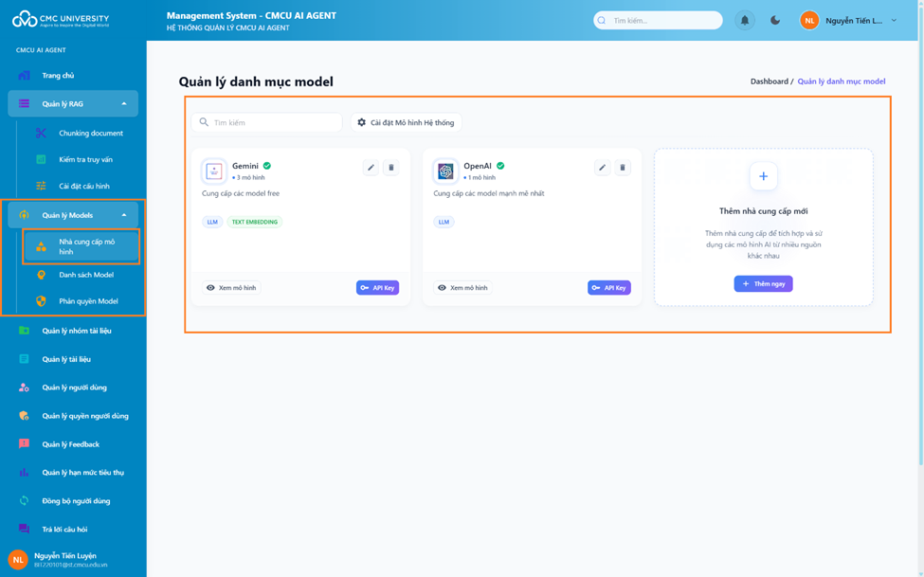924x577 pixels.
Task: Click the plus icon to add provider
Action: 763,176
